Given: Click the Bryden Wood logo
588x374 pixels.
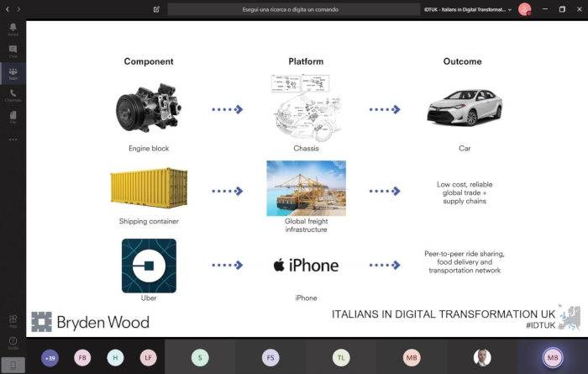Looking at the screenshot, I should [91, 322].
